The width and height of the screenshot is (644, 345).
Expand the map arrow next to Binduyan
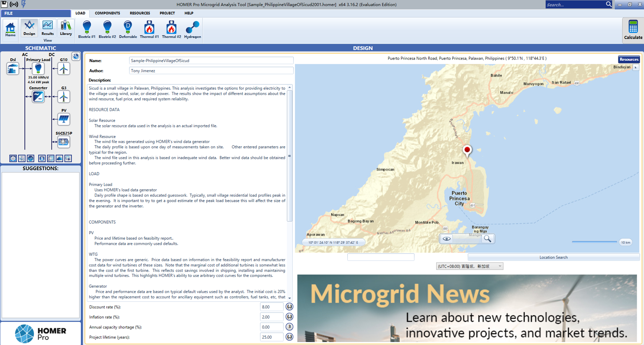point(636,67)
